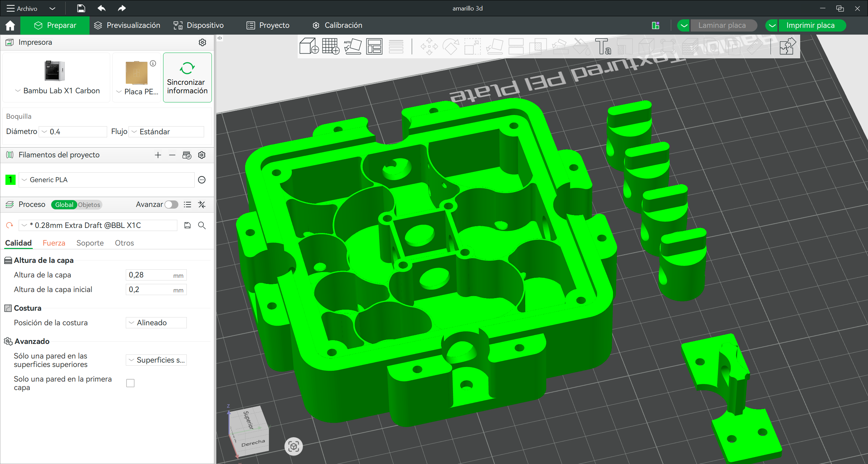This screenshot has width=868, height=464.
Task: Click the Imprimir placa button
Action: [x=810, y=25]
